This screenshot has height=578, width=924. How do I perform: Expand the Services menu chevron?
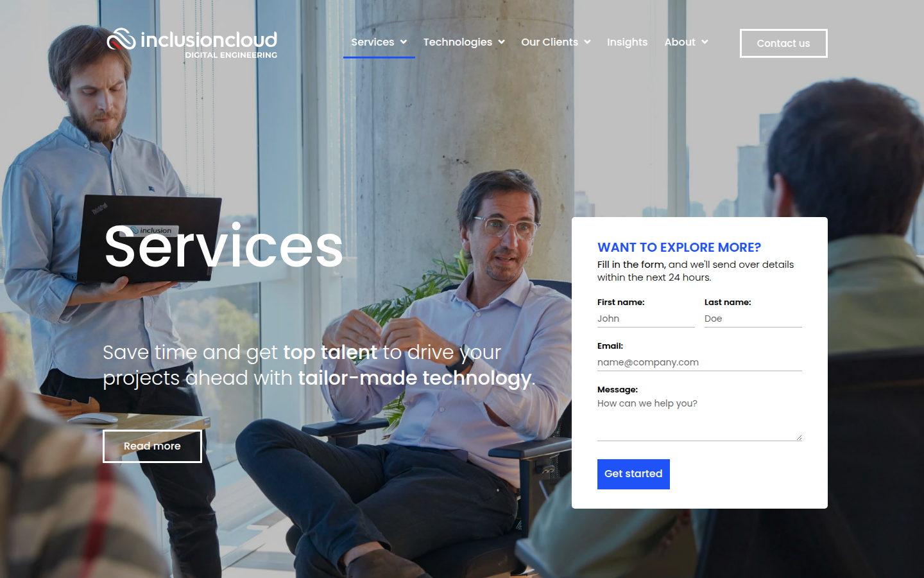pos(404,42)
